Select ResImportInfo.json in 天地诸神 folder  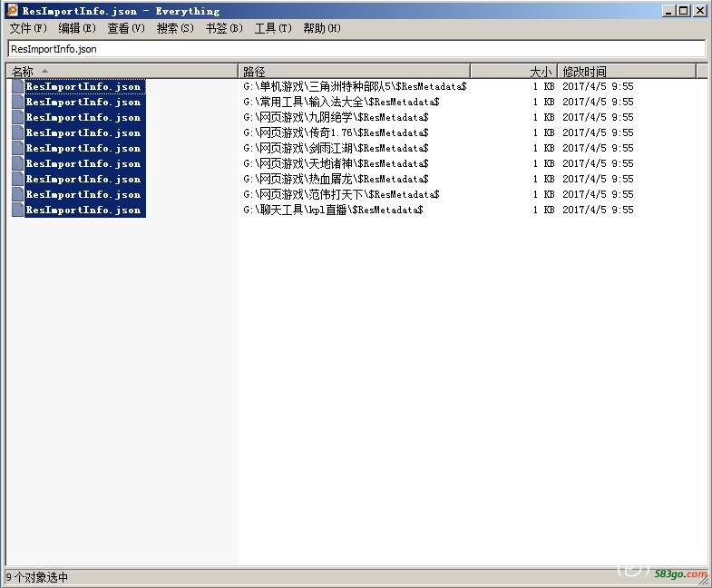[85, 163]
